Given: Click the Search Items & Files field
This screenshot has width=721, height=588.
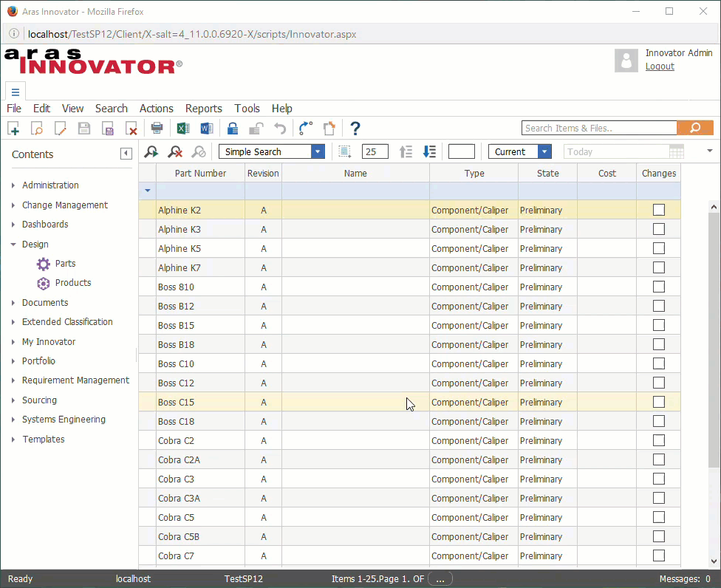Looking at the screenshot, I should [599, 128].
